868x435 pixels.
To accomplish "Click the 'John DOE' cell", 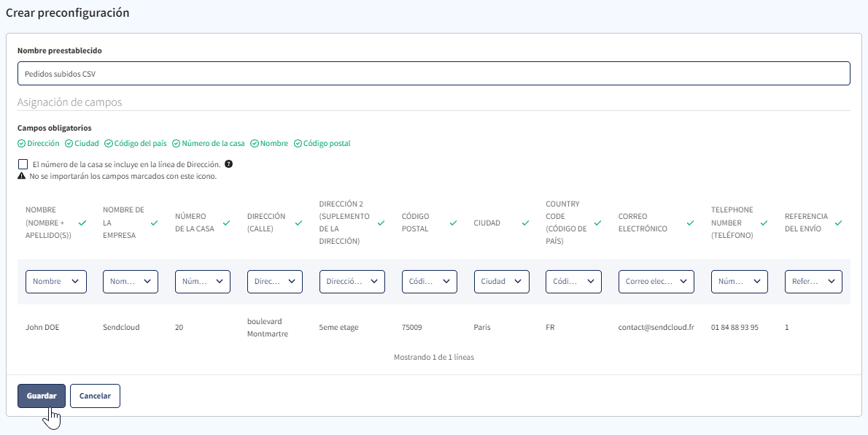I will tap(42, 328).
